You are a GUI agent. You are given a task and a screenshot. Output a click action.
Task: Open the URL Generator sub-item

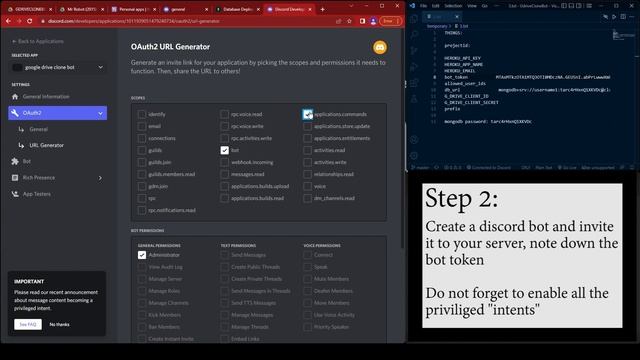47,145
